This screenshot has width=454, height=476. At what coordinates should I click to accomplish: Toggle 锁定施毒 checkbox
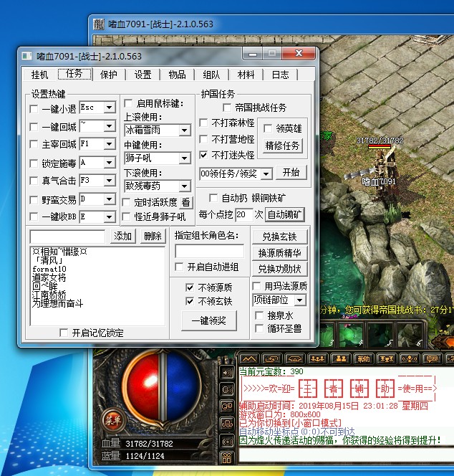(34, 163)
